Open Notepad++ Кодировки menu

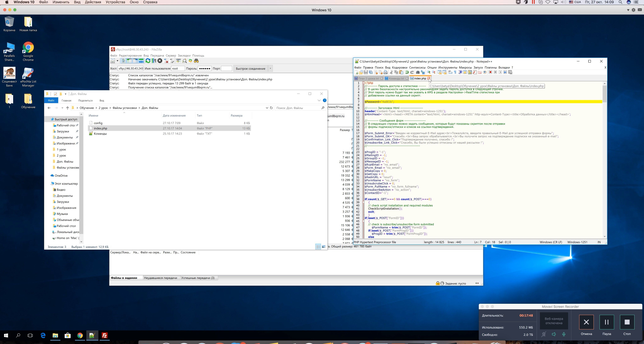[x=400, y=67]
